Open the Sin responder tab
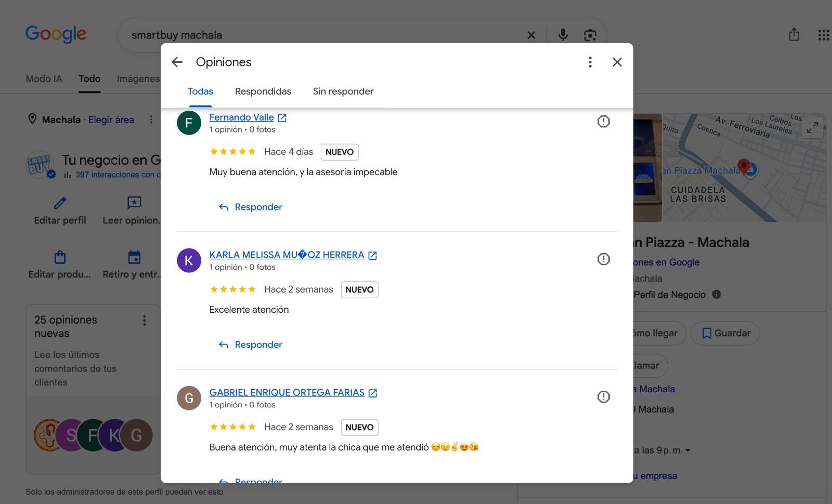The height and width of the screenshot is (504, 832). [343, 91]
